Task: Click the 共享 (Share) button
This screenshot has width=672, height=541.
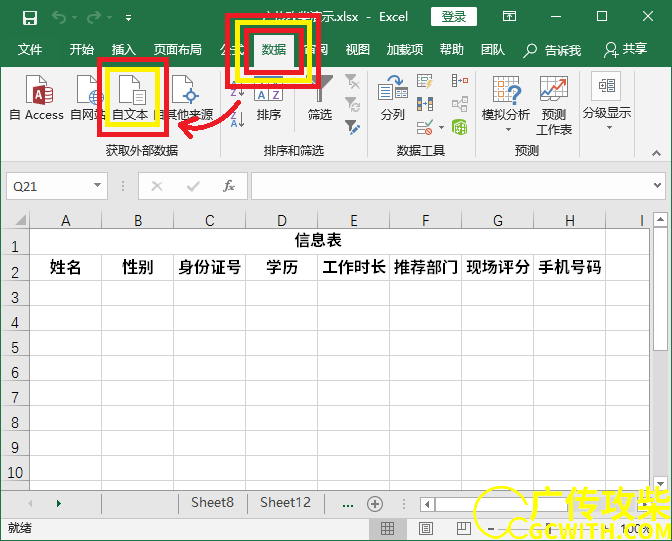Action: click(x=626, y=50)
